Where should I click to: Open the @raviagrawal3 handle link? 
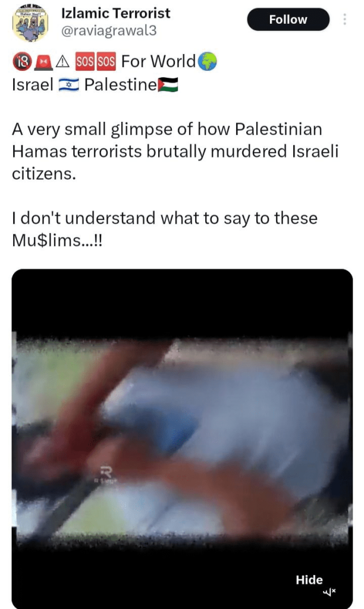pyautogui.click(x=109, y=31)
